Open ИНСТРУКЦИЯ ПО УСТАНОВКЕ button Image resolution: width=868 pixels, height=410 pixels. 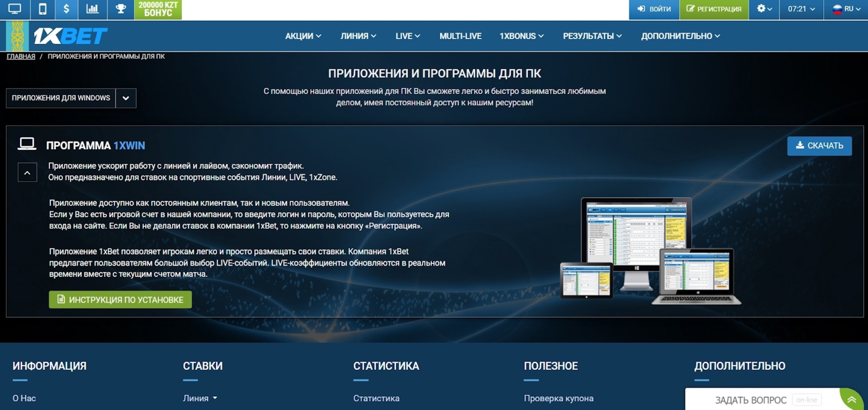tap(120, 300)
